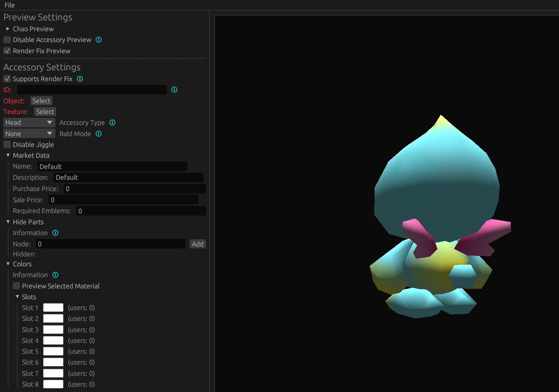Open the Colors Information icon
The width and height of the screenshot is (559, 392).
pyautogui.click(x=55, y=275)
